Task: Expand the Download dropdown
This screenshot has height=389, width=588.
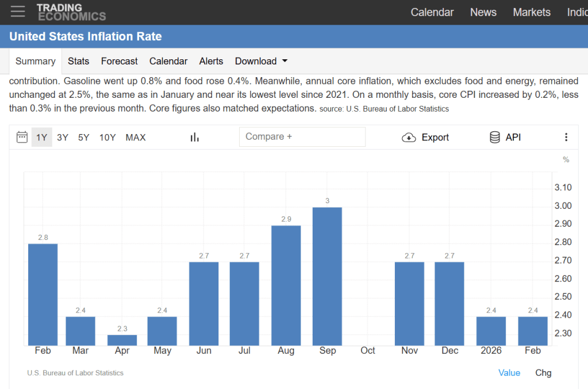Action: [x=261, y=61]
